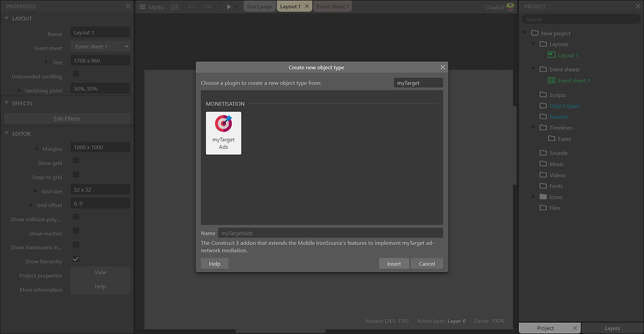Click the Event sheet 1 icon in Project tree
The height and width of the screenshot is (334, 644).
pyautogui.click(x=552, y=80)
